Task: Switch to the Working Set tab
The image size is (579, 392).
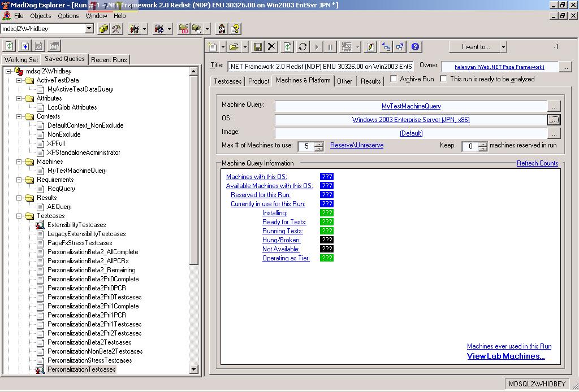Action: [x=21, y=60]
